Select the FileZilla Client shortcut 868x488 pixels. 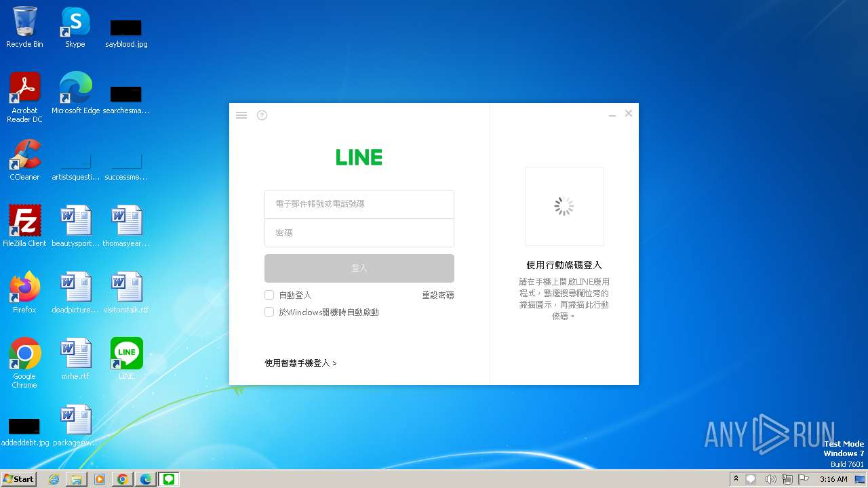[x=24, y=226]
